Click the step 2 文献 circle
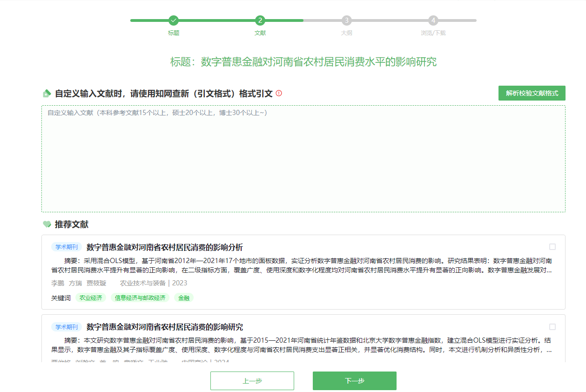The image size is (586, 392). [x=260, y=20]
